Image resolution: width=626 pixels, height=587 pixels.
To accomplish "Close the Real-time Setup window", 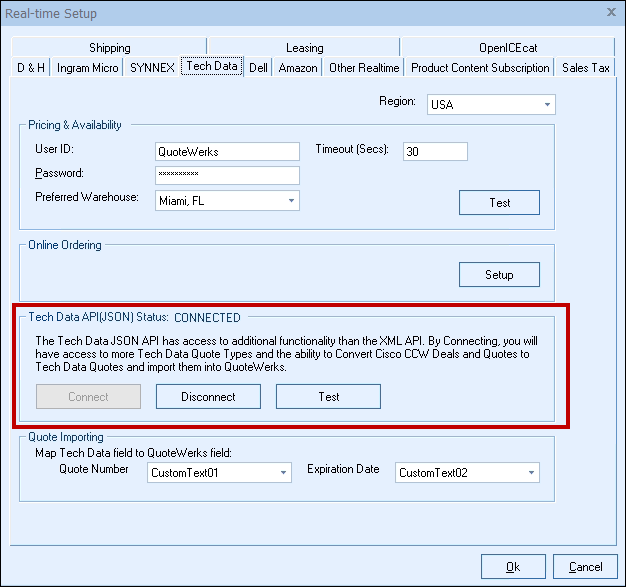I will pyautogui.click(x=611, y=12).
